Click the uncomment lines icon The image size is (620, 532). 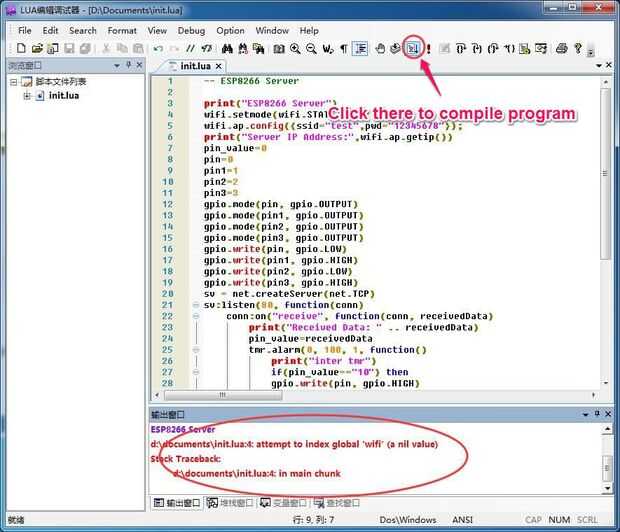(206, 49)
